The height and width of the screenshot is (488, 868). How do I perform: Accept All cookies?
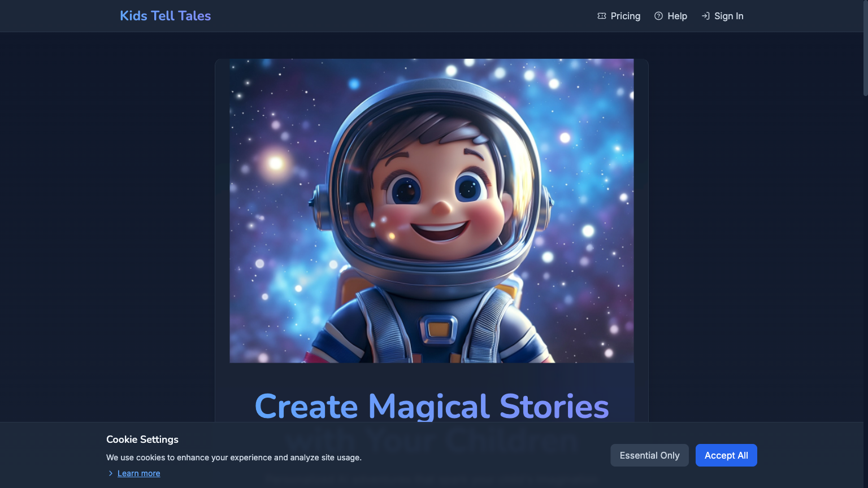[x=726, y=455]
